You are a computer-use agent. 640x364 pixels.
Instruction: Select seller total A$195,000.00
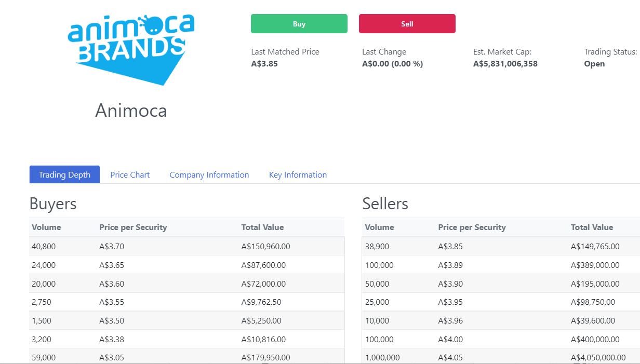(x=595, y=284)
